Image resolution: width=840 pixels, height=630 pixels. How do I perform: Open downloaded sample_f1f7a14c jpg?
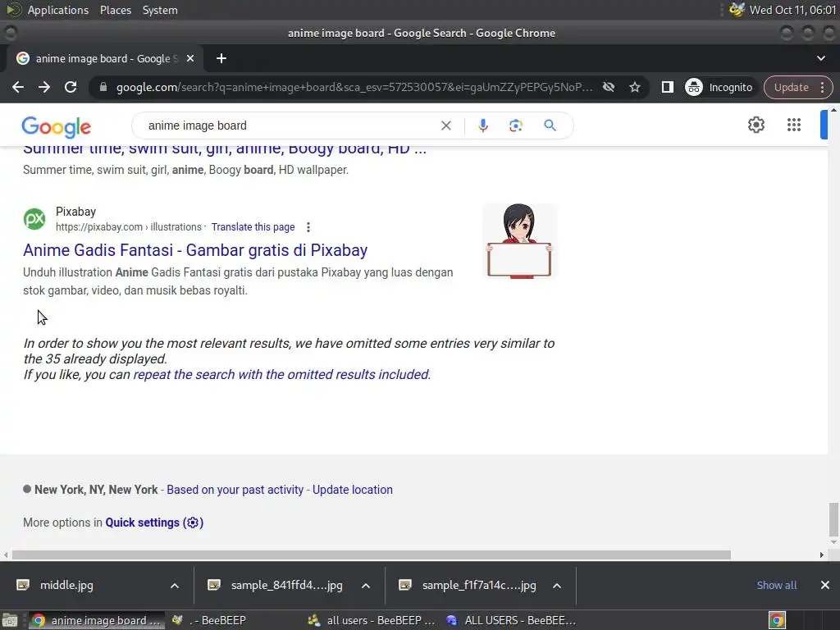pyautogui.click(x=478, y=585)
